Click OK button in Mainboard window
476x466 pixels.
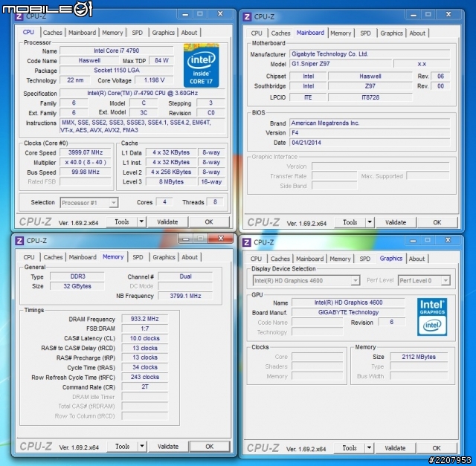click(437, 222)
